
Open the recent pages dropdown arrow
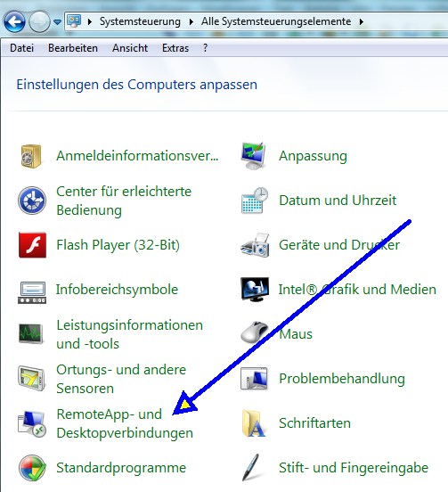pos(57,22)
